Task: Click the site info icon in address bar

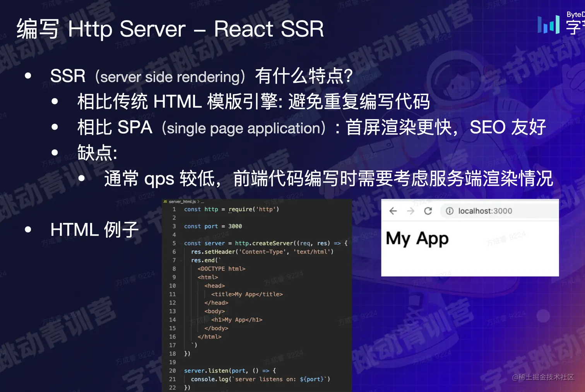Action: pos(449,211)
